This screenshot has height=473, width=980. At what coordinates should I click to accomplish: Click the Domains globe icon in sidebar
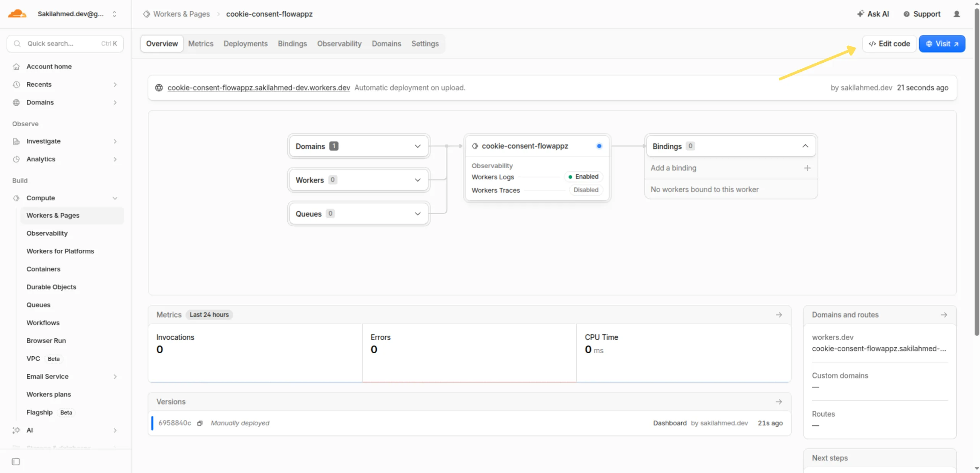coord(16,102)
